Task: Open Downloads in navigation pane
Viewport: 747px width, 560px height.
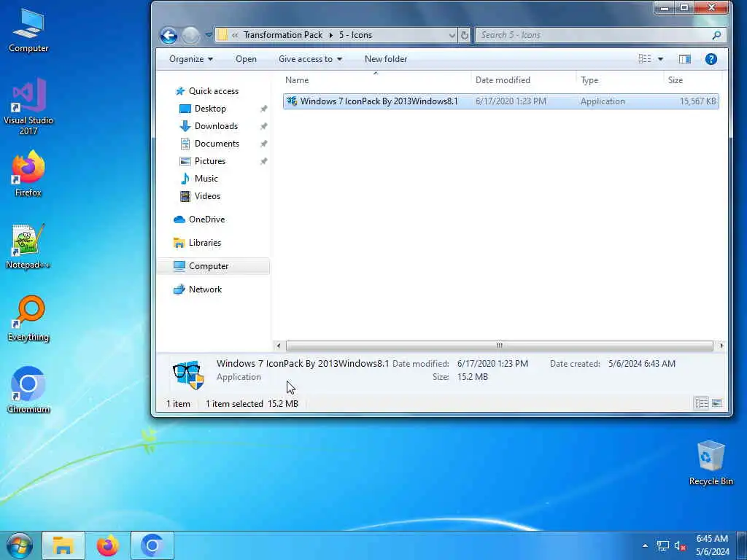Action: pyautogui.click(x=216, y=126)
